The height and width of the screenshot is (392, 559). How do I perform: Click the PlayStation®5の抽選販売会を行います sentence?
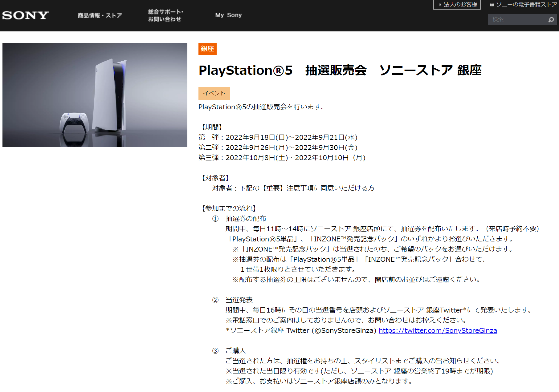point(262,107)
